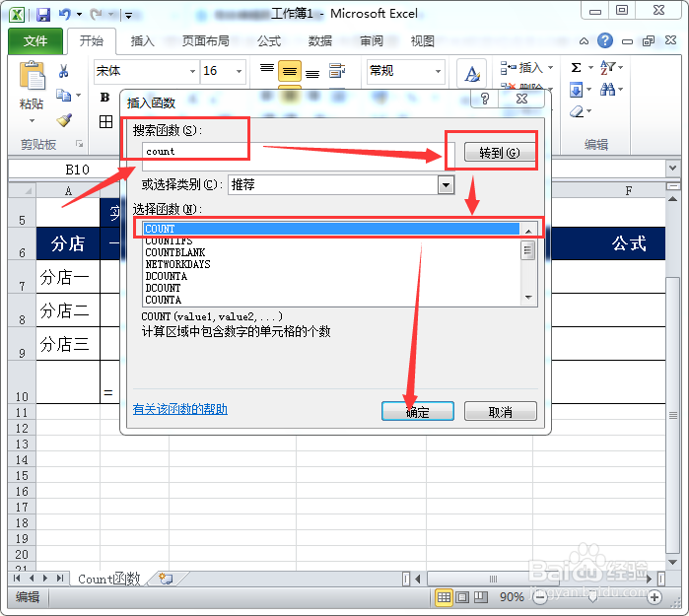The width and height of the screenshot is (689, 616).
Task: Click the Copy icon in clipboard group
Action: (64, 95)
